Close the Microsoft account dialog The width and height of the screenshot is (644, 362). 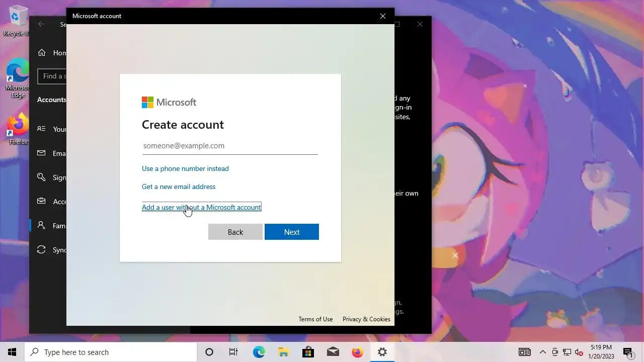click(383, 16)
